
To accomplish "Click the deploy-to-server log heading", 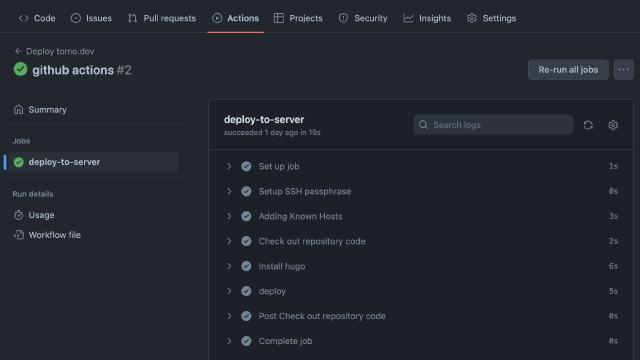I will [x=264, y=120].
